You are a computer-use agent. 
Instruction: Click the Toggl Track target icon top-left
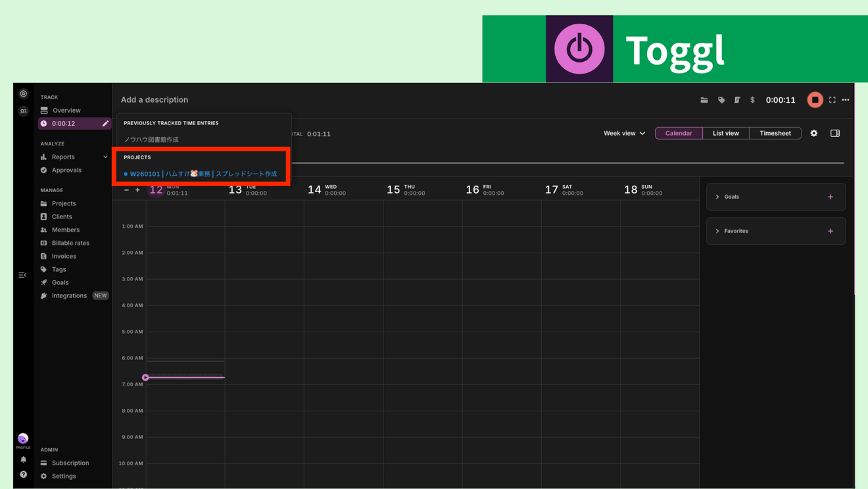24,94
